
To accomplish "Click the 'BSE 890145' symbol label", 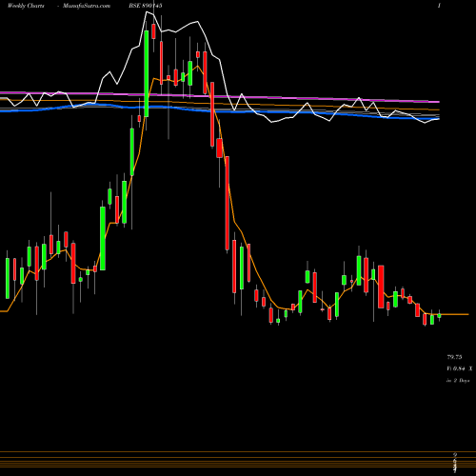I will pos(146,6).
